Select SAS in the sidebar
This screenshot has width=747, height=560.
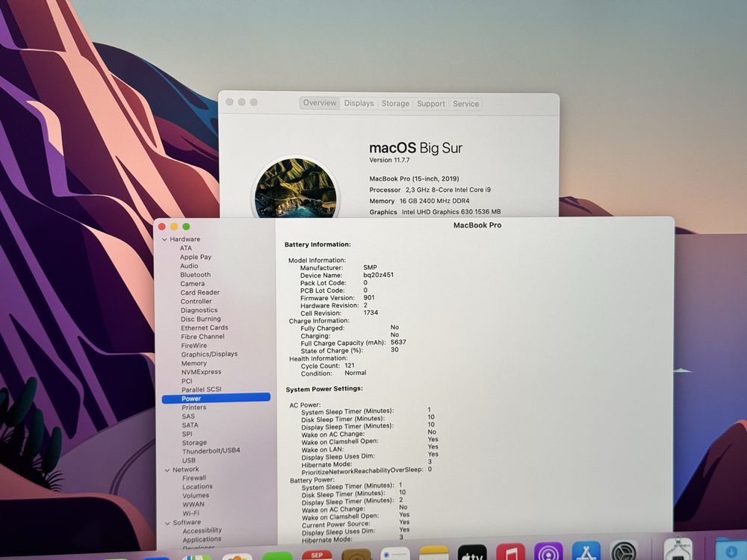188,417
